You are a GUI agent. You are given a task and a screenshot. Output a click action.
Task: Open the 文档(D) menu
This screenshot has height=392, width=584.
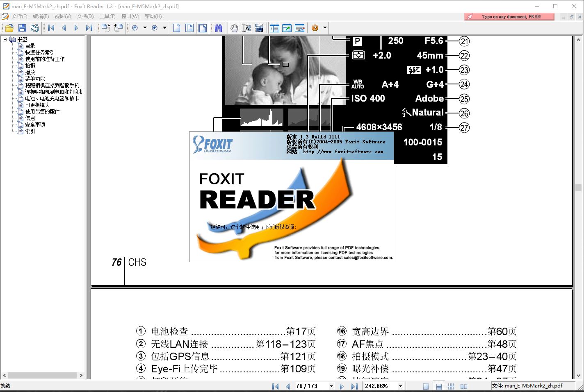coord(85,16)
